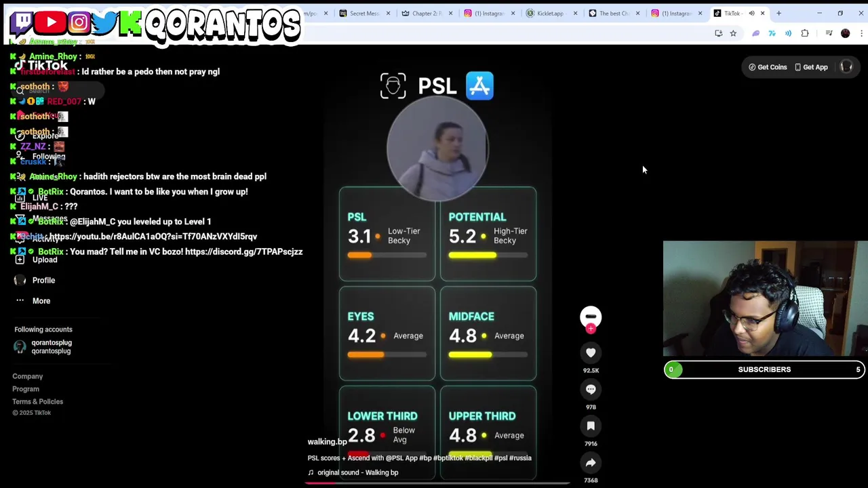The image size is (868, 488).
Task: Switch to the Secret Mess browser tab
Action: [364, 14]
